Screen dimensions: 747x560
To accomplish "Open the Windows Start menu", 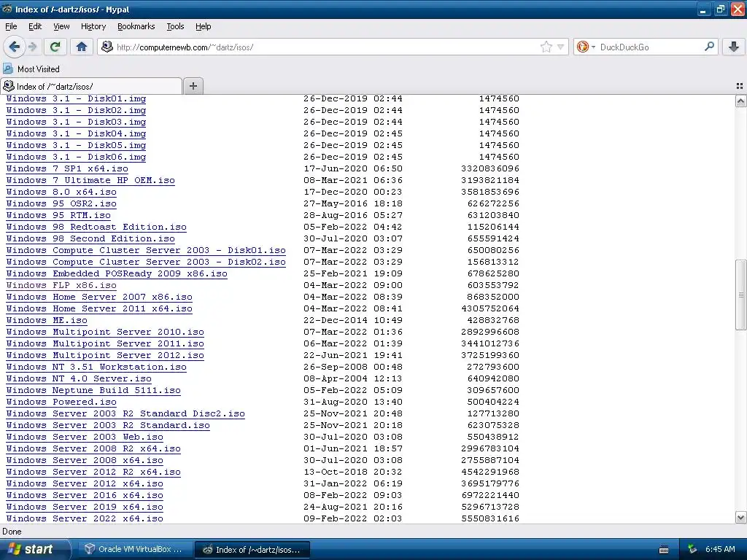I will pyautogui.click(x=35, y=549).
